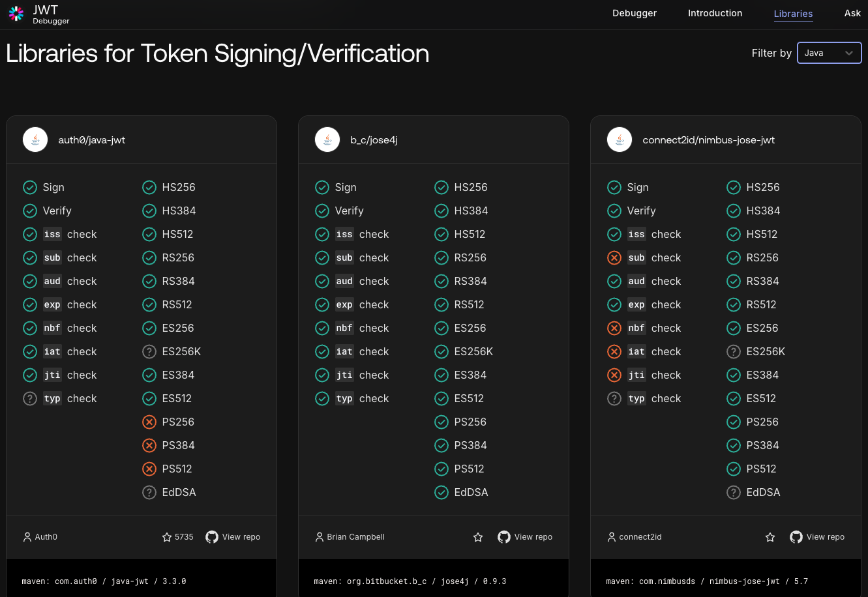This screenshot has height=597, width=868.
Task: Click the green check beside ES256K in b_c/jose4j
Action: tap(441, 351)
